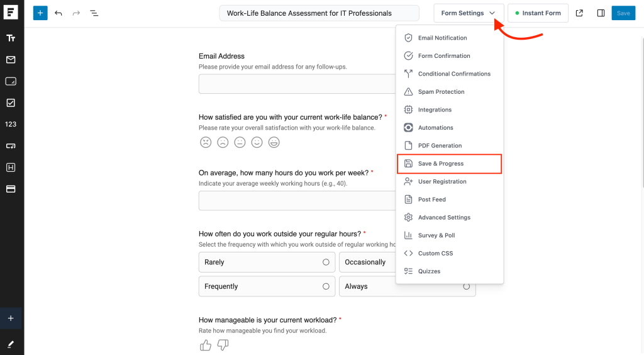644x355 pixels.
Task: Open Form Confirmation settings
Action: tap(449, 56)
